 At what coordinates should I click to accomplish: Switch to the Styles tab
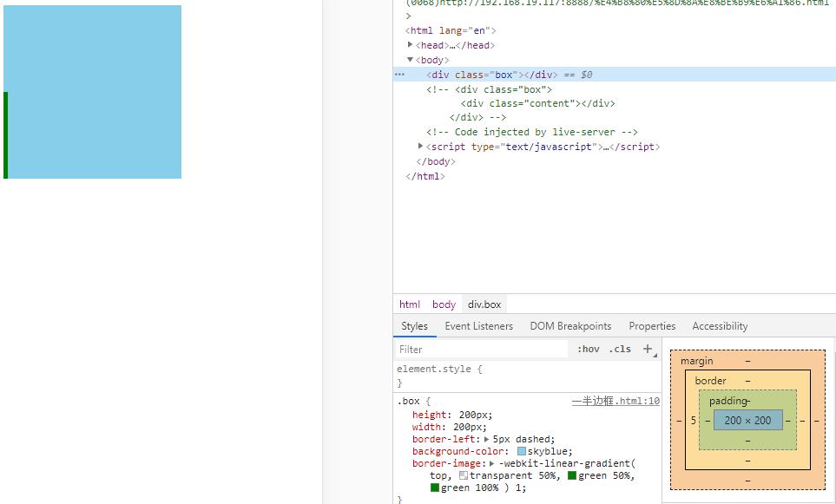point(414,326)
